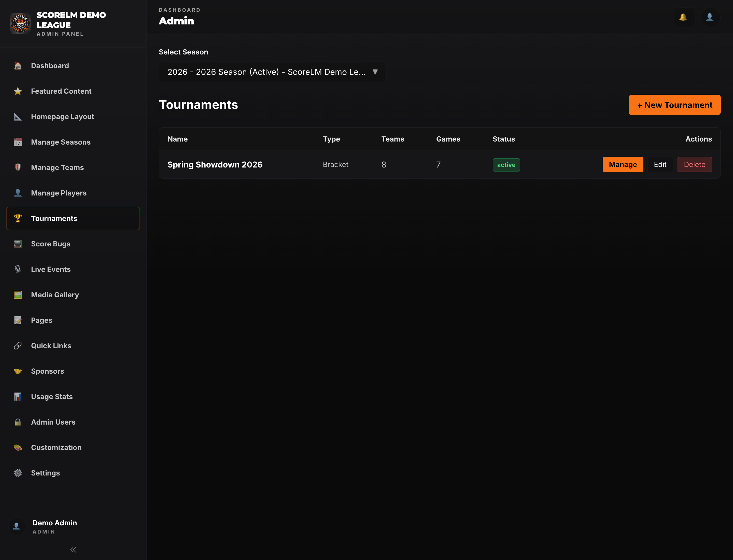The height and width of the screenshot is (560, 733).
Task: Open the Select Season dropdown
Action: click(273, 72)
